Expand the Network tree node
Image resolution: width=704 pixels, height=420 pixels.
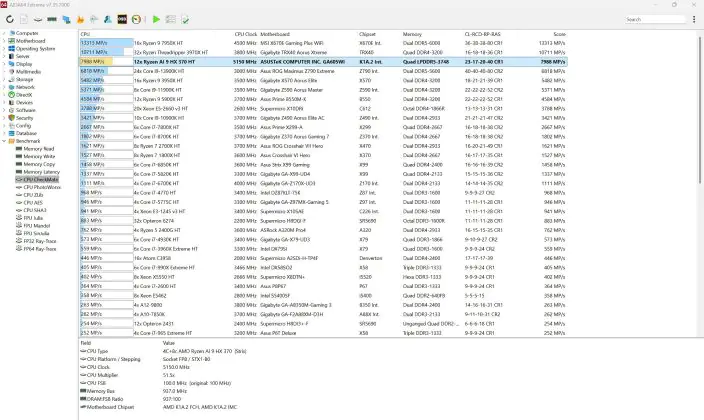pos(4,87)
